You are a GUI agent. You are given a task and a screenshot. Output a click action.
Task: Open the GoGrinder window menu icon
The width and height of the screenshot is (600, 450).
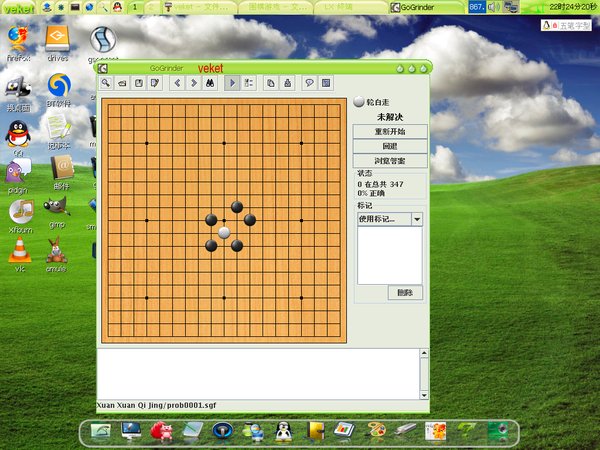point(103,68)
